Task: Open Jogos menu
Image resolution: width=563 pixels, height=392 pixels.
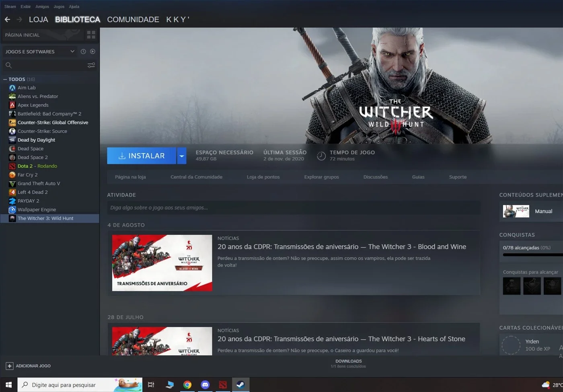Action: (59, 6)
